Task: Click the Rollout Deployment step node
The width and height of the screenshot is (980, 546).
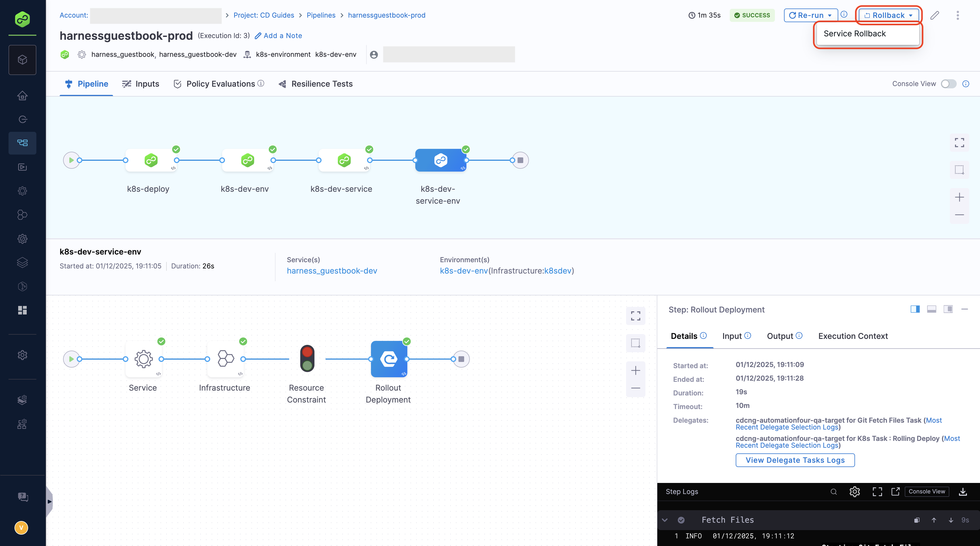Action: click(x=389, y=359)
